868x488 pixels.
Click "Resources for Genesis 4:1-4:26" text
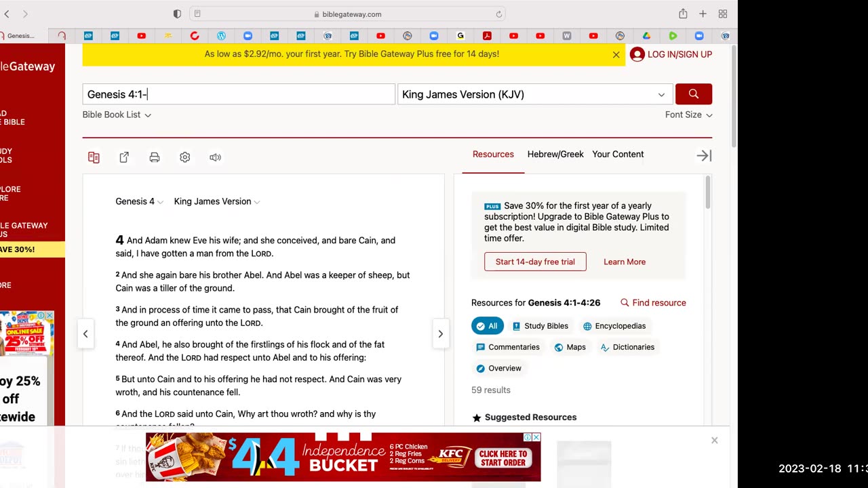(536, 303)
